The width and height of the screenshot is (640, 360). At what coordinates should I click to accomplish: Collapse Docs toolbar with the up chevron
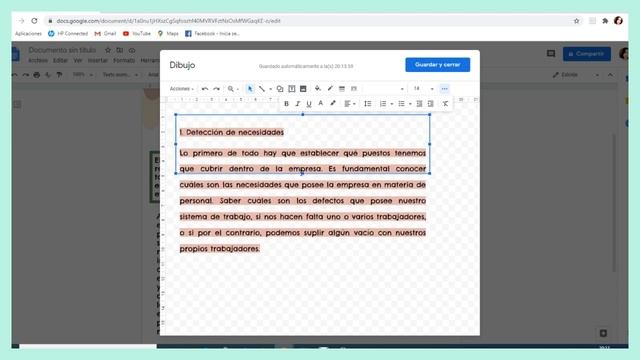coord(610,75)
